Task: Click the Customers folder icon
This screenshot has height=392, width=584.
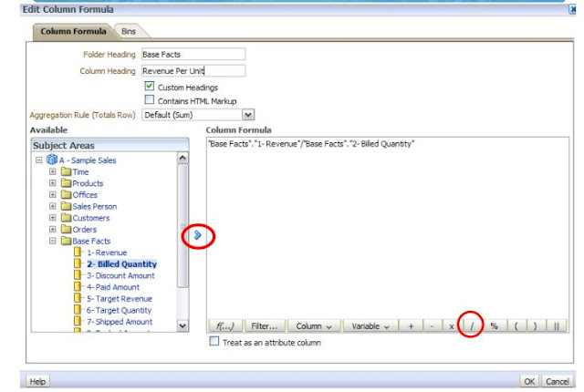Action: 67,218
